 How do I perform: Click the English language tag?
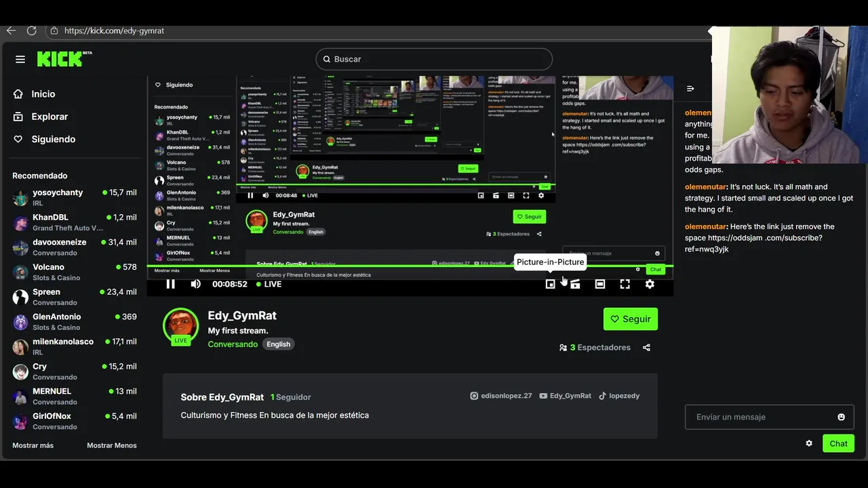[278, 344]
